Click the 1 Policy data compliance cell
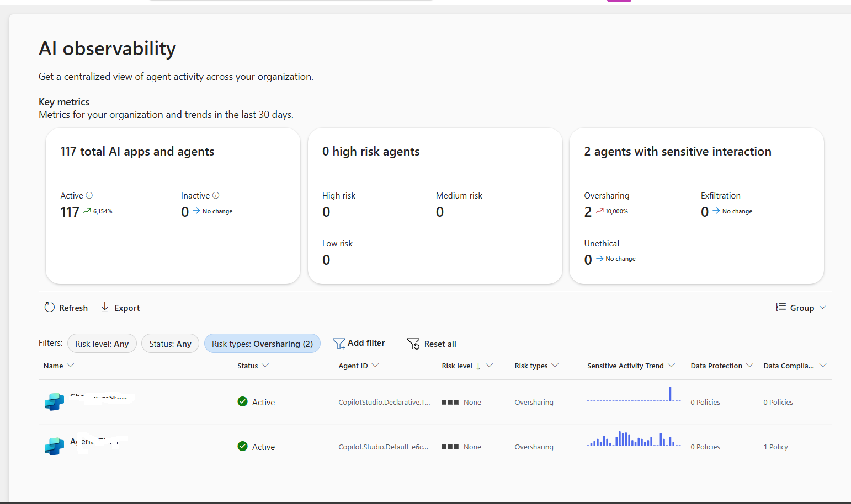Image resolution: width=851 pixels, height=504 pixels. tap(775, 447)
